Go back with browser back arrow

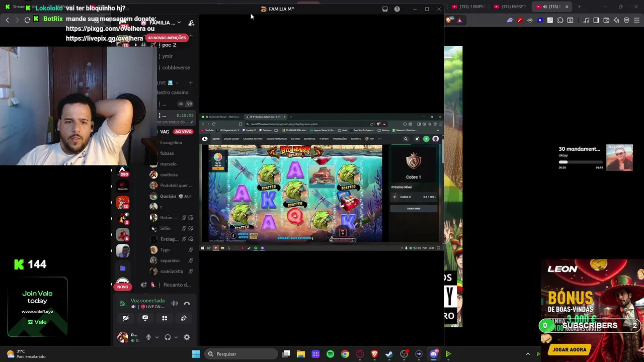click(x=7, y=20)
